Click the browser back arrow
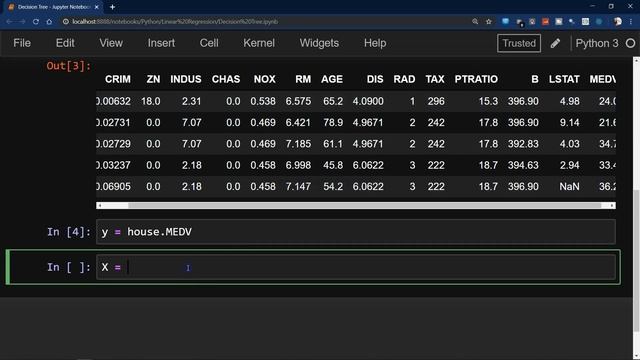Viewport: 640px width, 360px height. pos(9,22)
